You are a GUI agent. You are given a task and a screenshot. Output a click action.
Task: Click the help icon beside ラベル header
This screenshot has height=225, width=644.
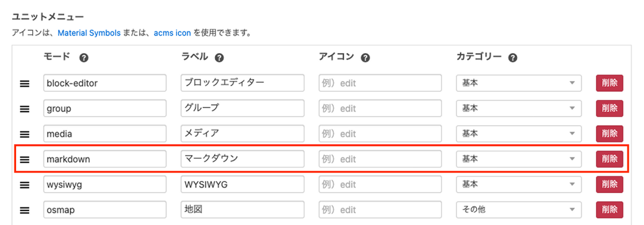click(219, 58)
